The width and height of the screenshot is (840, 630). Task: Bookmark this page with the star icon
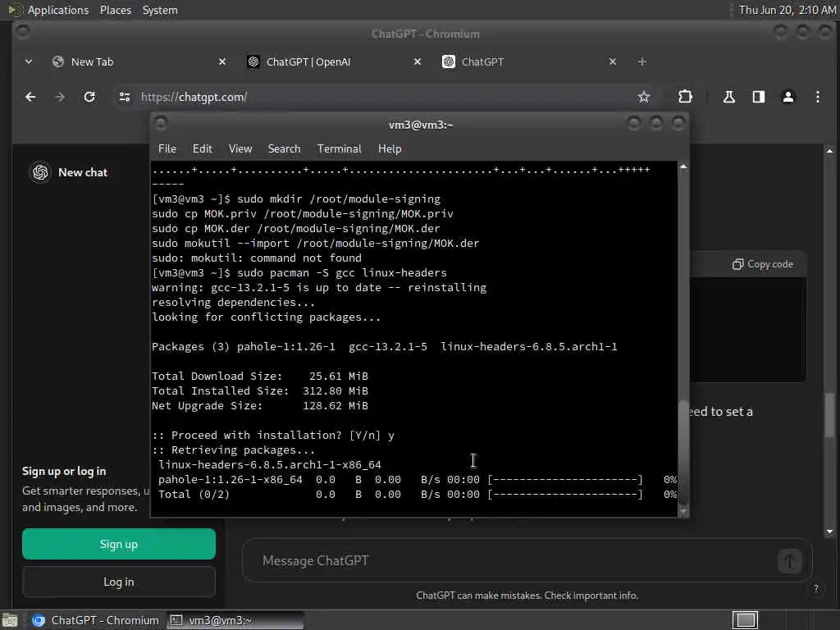pyautogui.click(x=643, y=97)
